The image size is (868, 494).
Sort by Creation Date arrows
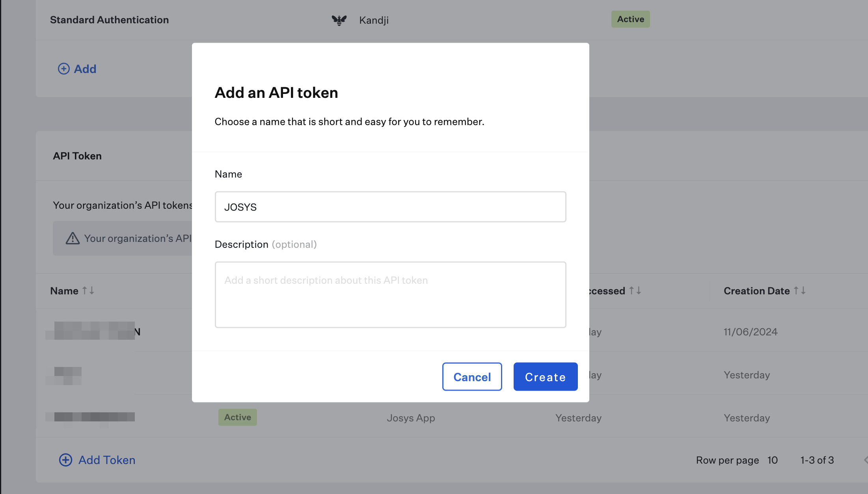[799, 291]
